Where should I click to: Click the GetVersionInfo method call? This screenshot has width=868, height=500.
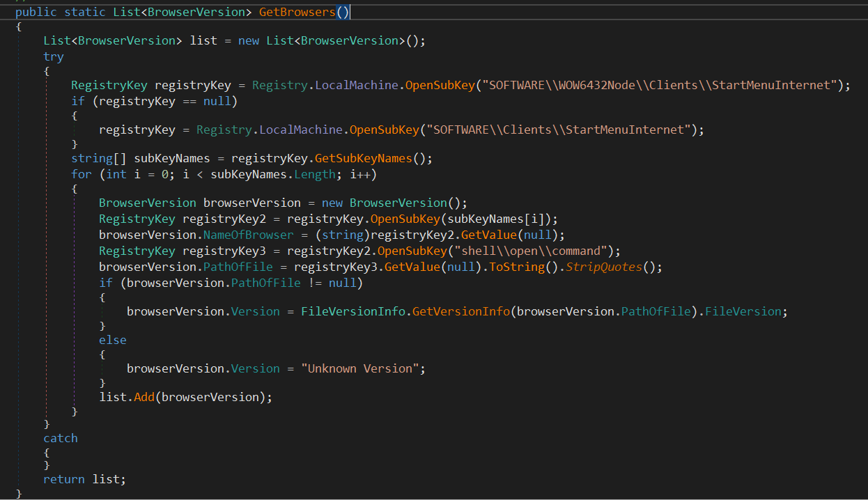pos(460,311)
